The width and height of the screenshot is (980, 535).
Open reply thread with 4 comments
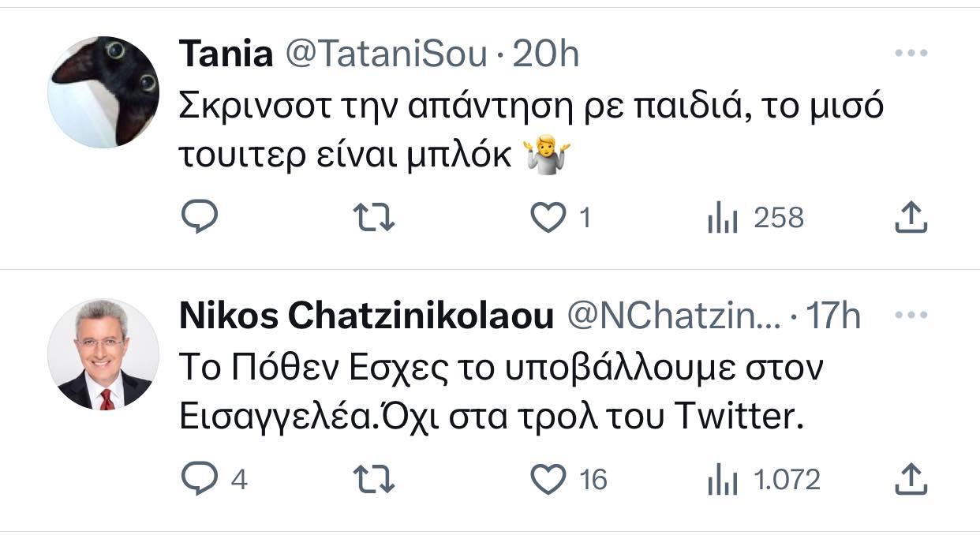tap(215, 479)
